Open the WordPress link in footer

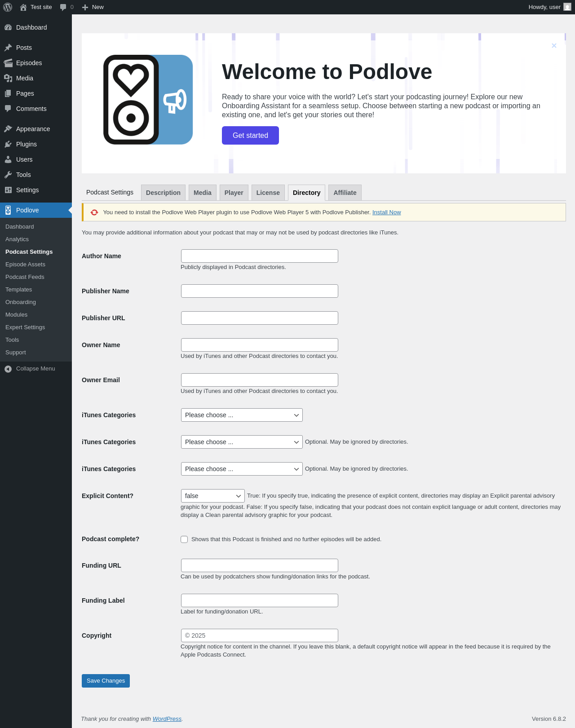tap(167, 719)
